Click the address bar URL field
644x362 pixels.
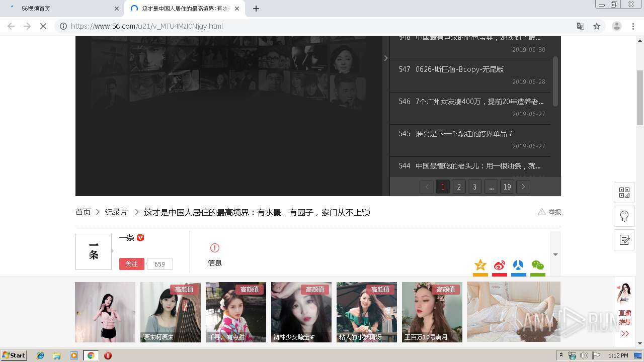[x=322, y=26]
